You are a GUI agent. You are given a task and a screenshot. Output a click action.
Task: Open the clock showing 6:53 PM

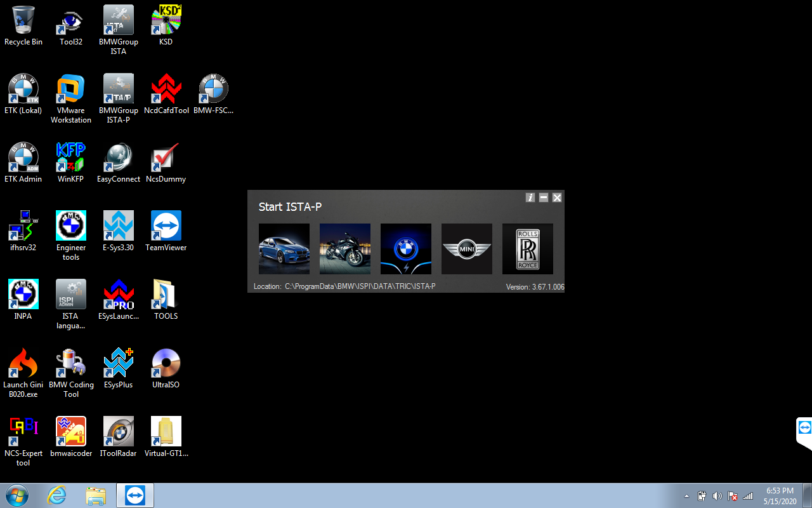click(780, 496)
